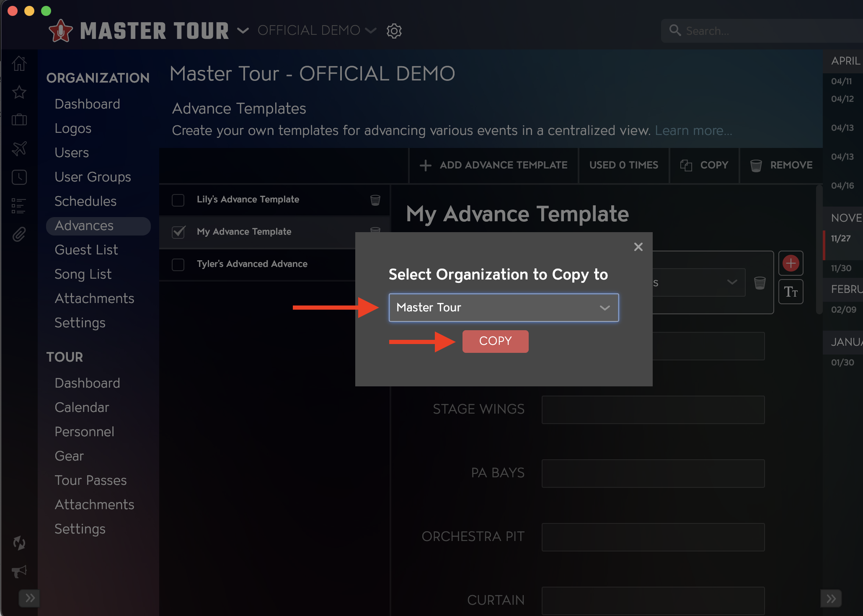This screenshot has width=863, height=616.
Task: Click the airplane travel icon in the left rail
Action: tap(19, 148)
